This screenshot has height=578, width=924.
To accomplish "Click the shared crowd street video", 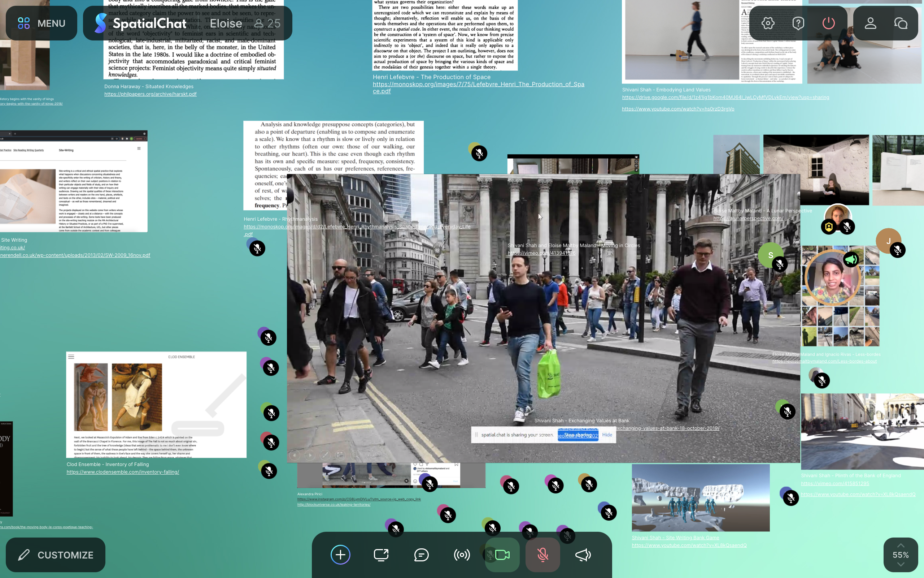I will tap(543, 318).
